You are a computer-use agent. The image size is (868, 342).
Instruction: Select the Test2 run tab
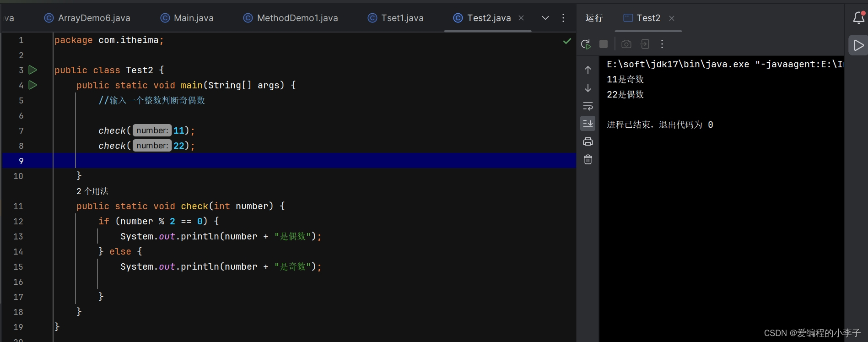tap(642, 18)
